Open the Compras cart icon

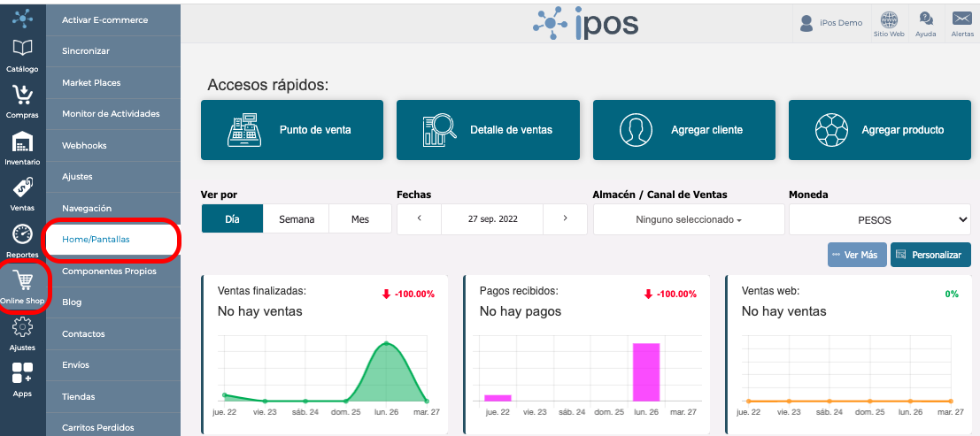point(22,95)
